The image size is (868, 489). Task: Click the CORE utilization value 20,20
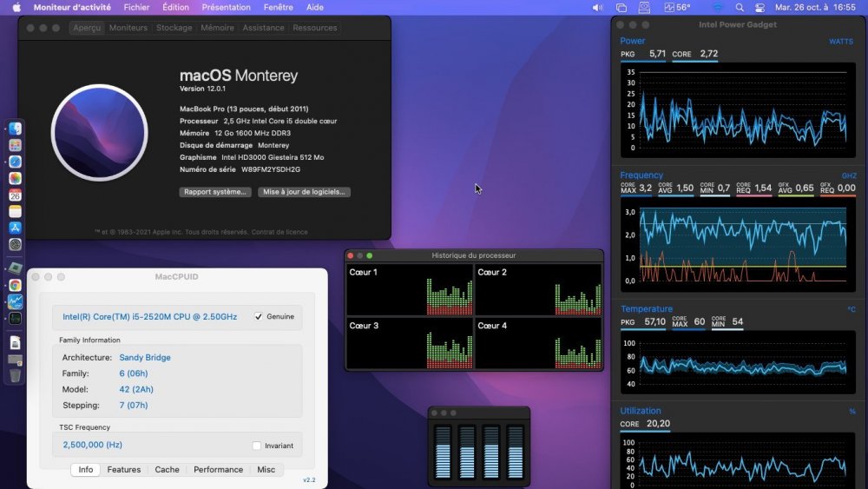658,424
